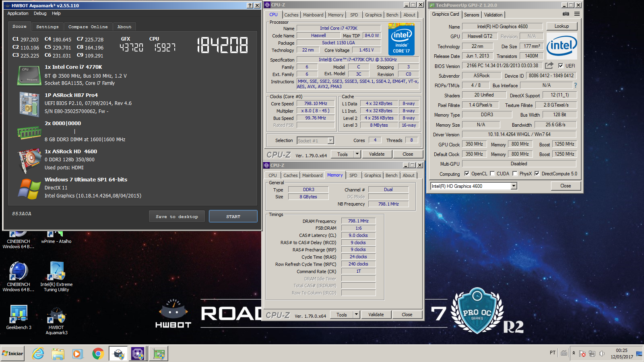Open the CINEBENCH desktop shortcut above Geekbench
This screenshot has width=644, height=362.
(x=19, y=276)
